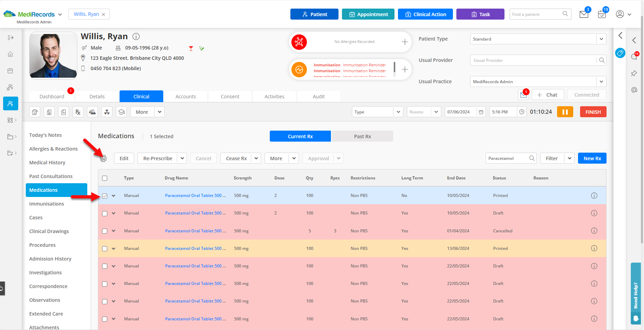
Task: Click Ryan Willis patient photo
Action: coord(53,56)
